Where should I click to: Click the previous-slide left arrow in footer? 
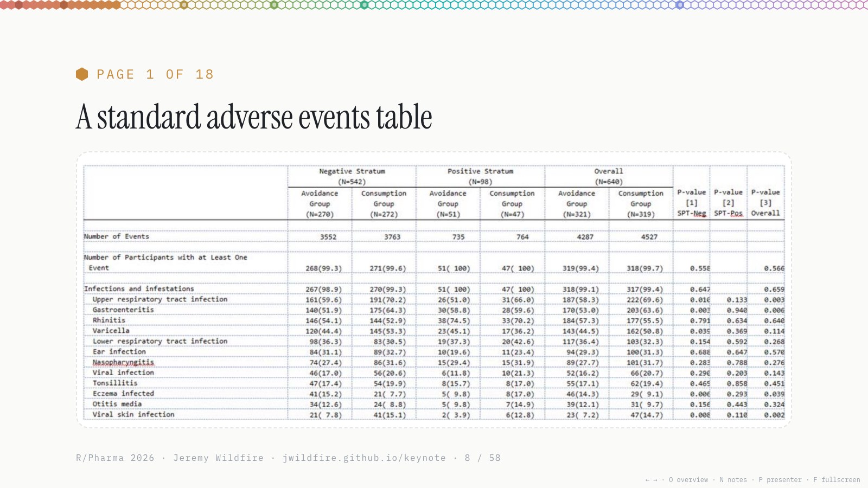coord(647,480)
